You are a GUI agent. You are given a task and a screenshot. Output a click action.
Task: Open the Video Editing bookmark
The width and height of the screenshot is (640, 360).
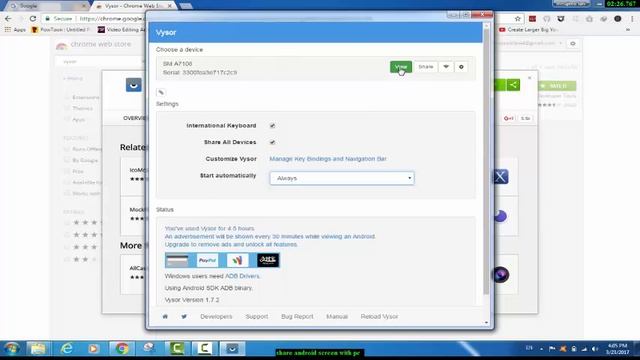[x=122, y=30]
